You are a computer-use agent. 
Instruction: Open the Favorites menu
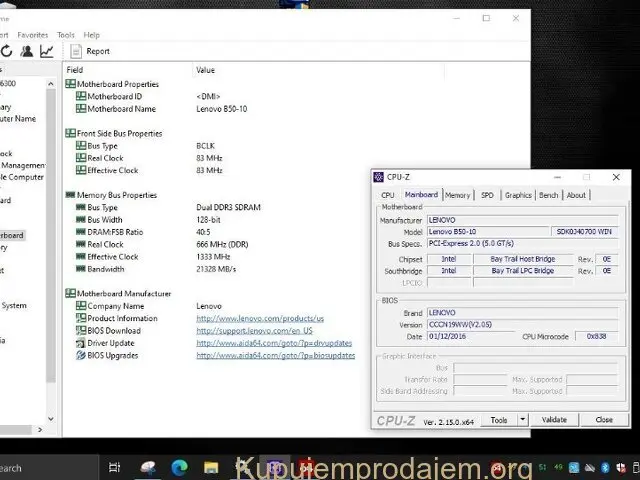click(32, 35)
